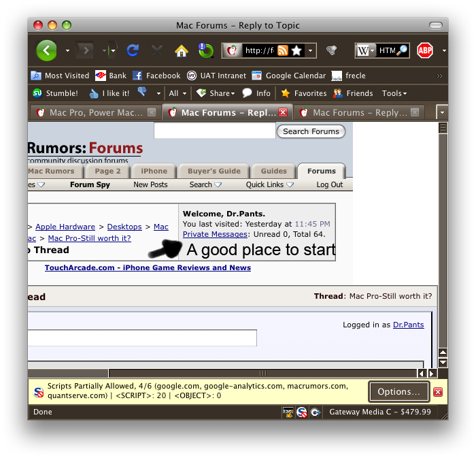Open the StumbleUpon Info speech bubble
The image size is (476, 458).
pyautogui.click(x=256, y=93)
